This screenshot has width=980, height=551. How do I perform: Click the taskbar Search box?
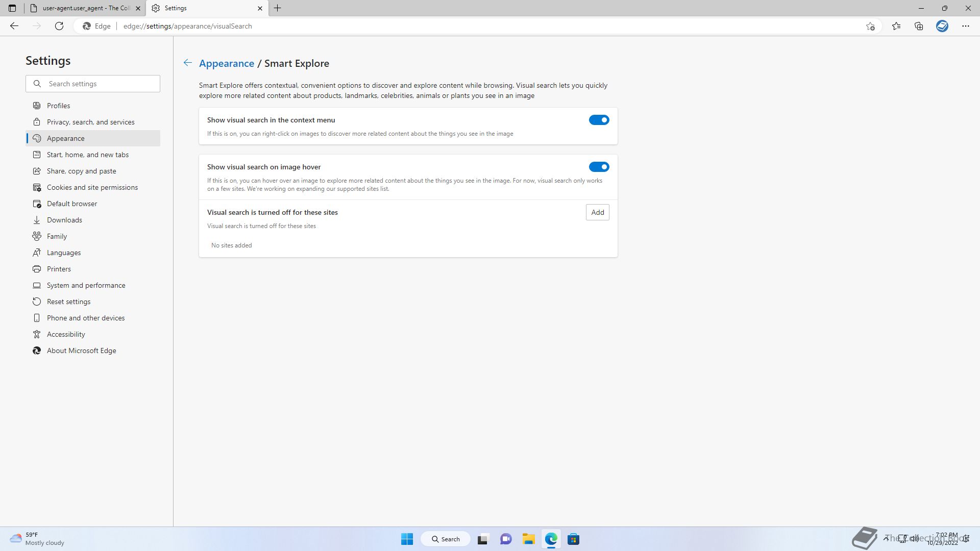click(446, 539)
